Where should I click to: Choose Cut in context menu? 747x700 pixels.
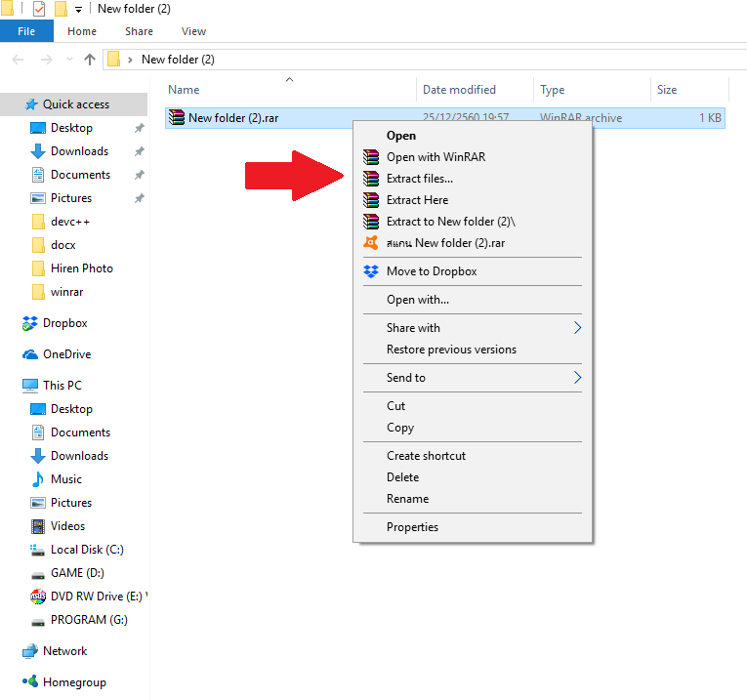coord(473,406)
